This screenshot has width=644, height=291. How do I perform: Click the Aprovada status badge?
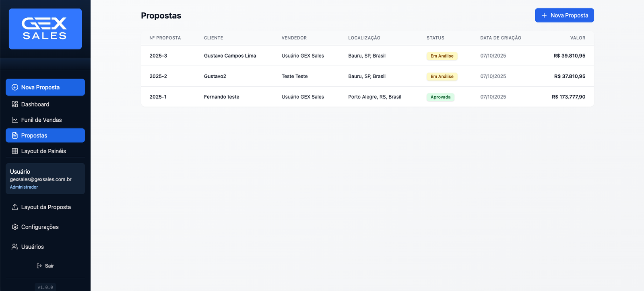point(440,97)
